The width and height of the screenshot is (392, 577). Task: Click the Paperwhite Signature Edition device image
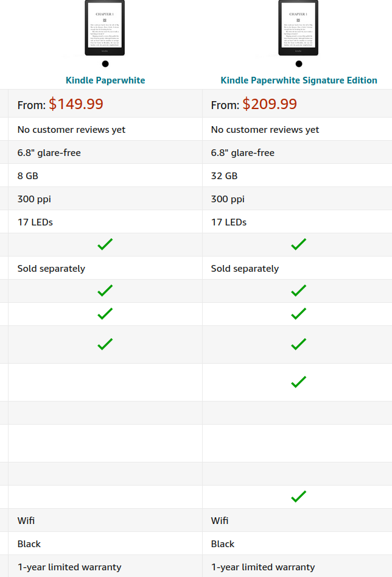tap(298, 28)
